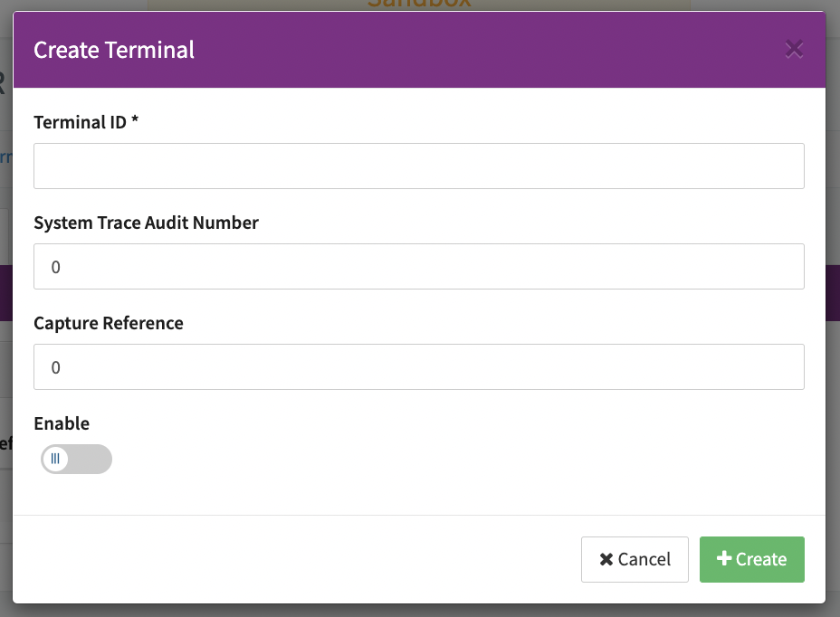Viewport: 840px width, 617px height.
Task: Click the gray track of Enable slider
Action: click(x=92, y=459)
